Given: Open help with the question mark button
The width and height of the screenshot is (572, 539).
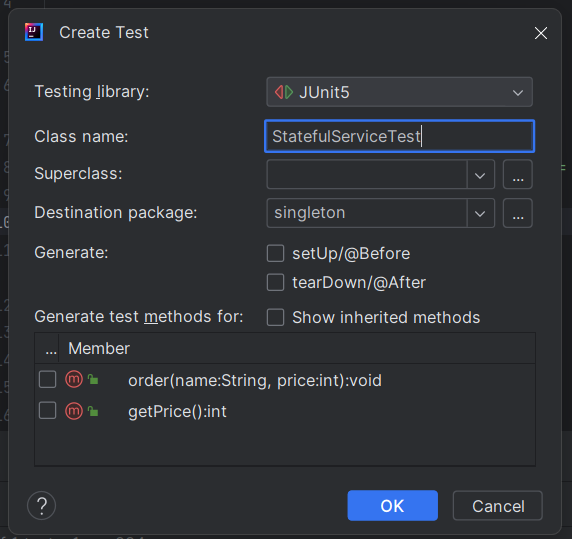Looking at the screenshot, I should tap(42, 505).
